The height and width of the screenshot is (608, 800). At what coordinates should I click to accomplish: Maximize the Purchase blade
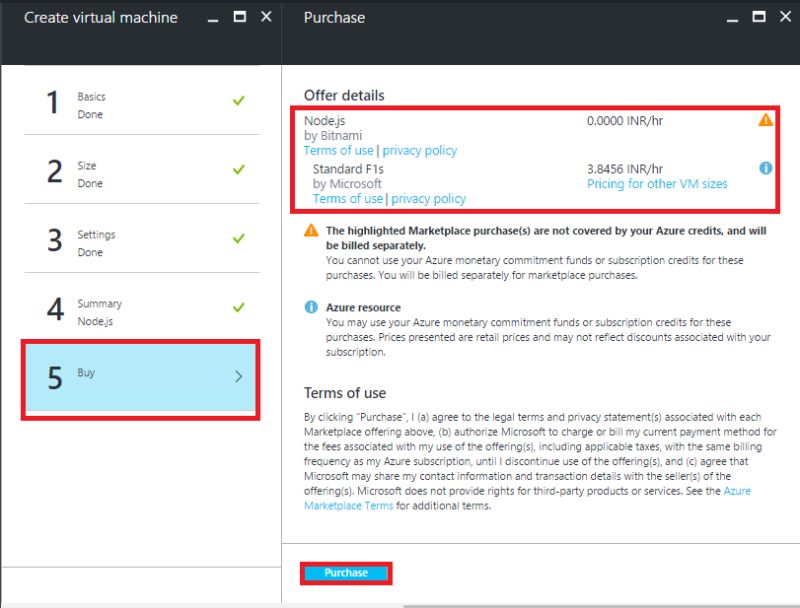tap(761, 17)
